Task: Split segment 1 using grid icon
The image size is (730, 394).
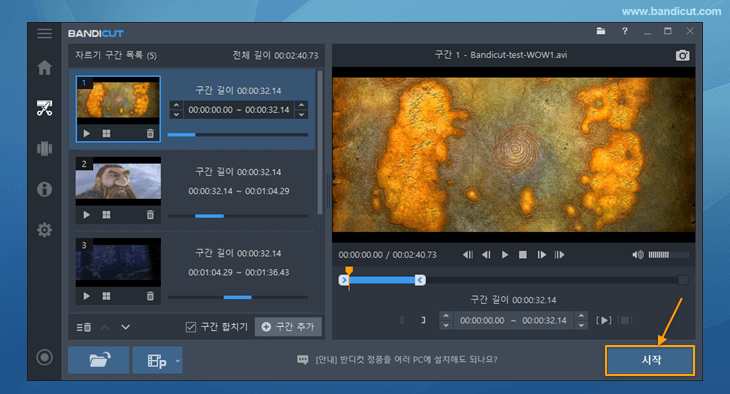Action: pos(107,134)
